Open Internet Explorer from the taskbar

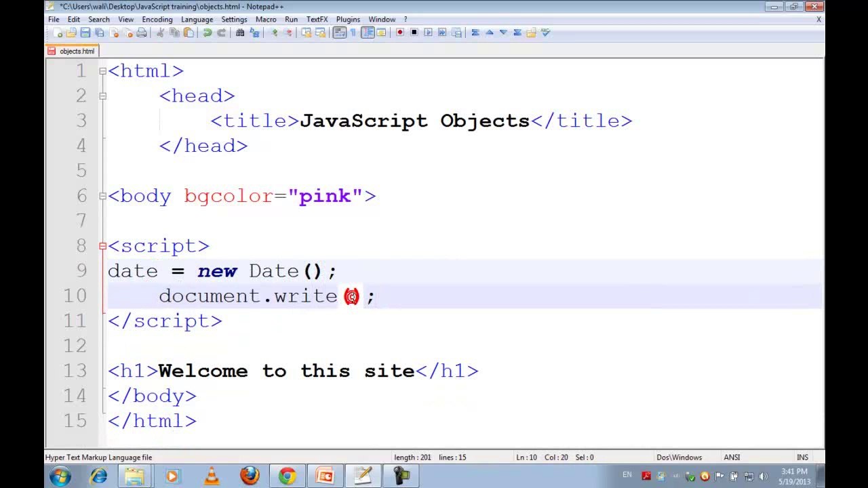click(99, 476)
